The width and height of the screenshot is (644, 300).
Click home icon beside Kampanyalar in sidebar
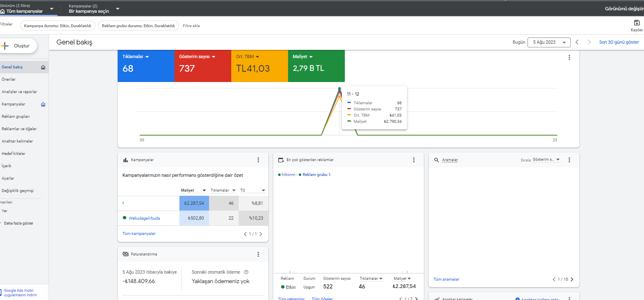click(43, 104)
